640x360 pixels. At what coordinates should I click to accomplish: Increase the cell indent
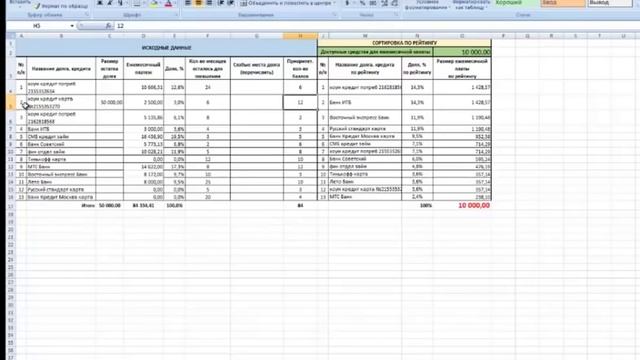(231, 3)
